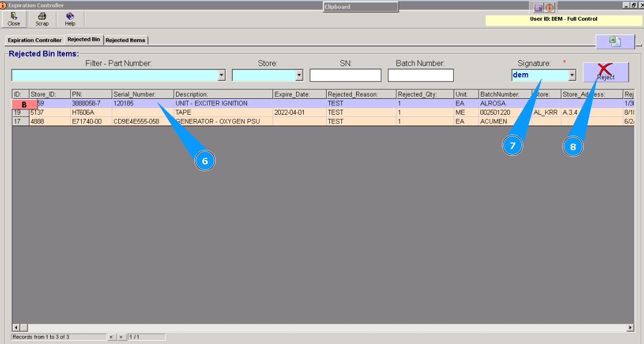The height and width of the screenshot is (344, 644).
Task: Click the Store_ID column header
Action: pyautogui.click(x=50, y=94)
